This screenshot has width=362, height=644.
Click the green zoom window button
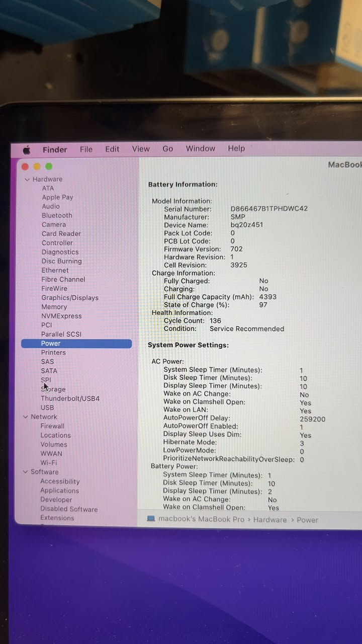49,167
